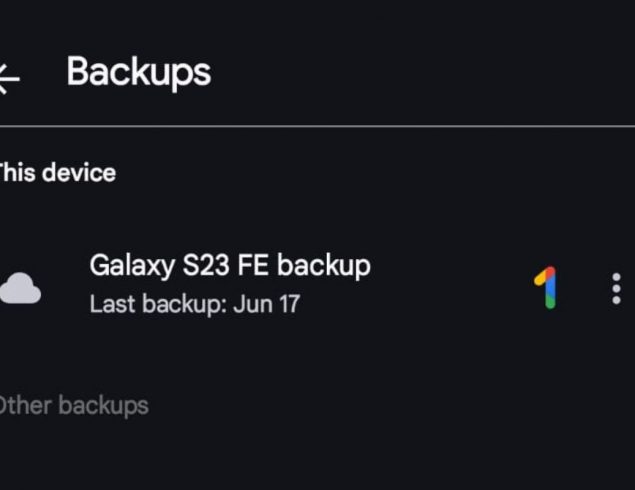Open Galaxy S23 FE backup details
The width and height of the screenshot is (635, 490).
pos(230,266)
